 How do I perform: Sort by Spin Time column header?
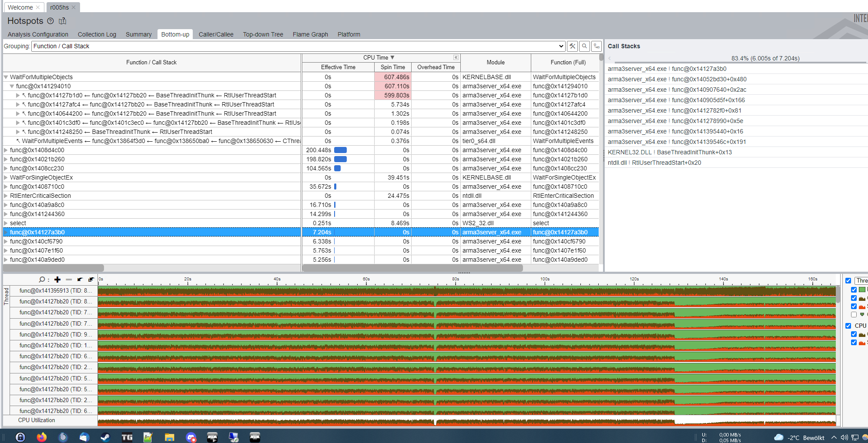point(393,67)
